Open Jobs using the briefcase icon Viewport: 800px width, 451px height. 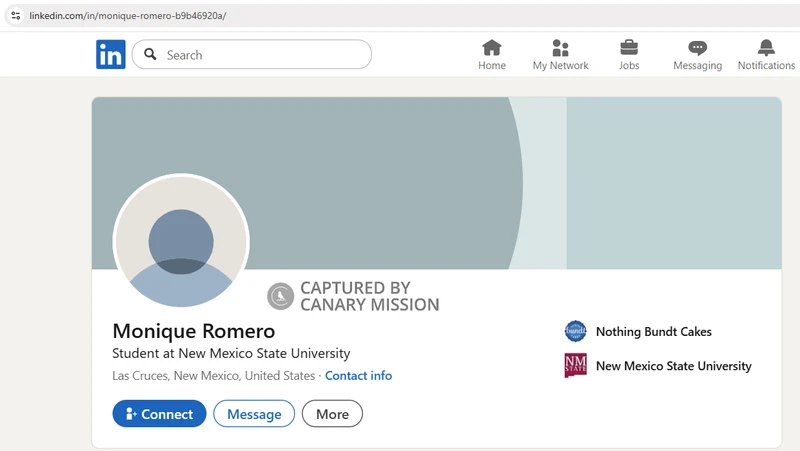pyautogui.click(x=629, y=48)
